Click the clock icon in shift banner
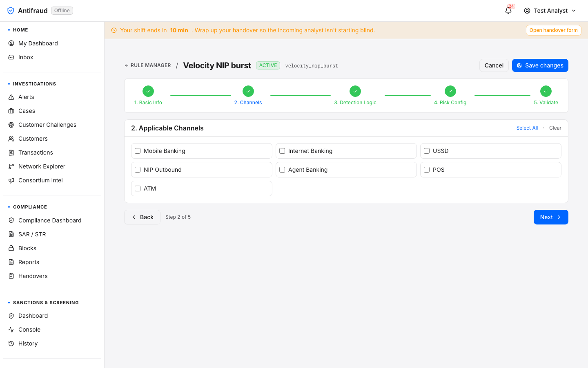Screen dimensions: 588x368 (114, 30)
